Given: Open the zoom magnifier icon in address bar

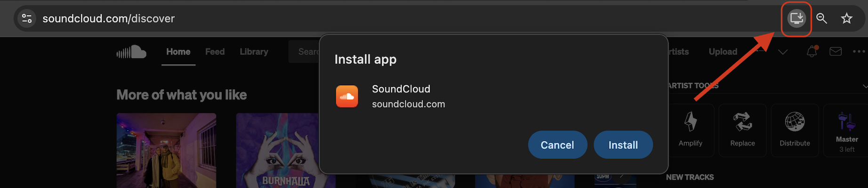Looking at the screenshot, I should pos(822,18).
